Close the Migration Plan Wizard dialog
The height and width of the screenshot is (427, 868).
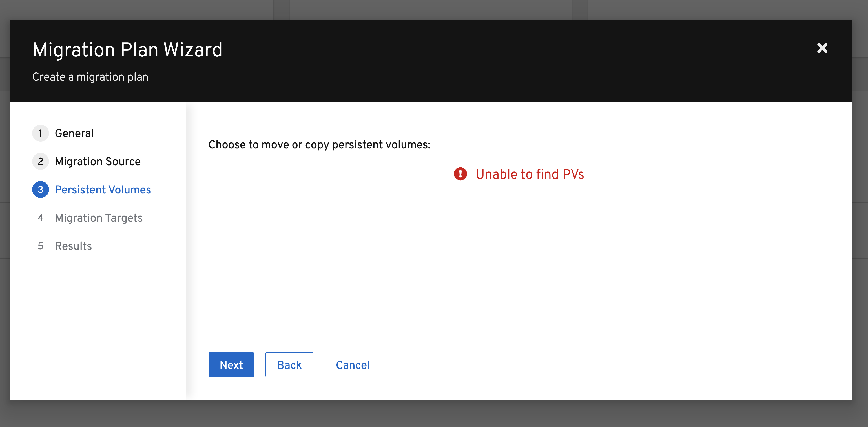click(x=822, y=48)
